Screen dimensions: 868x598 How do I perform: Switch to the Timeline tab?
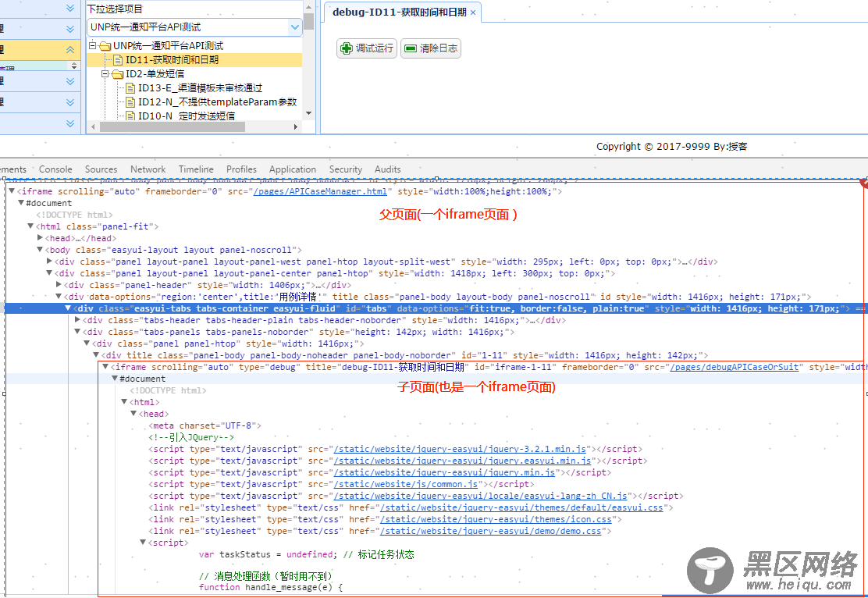click(x=196, y=169)
